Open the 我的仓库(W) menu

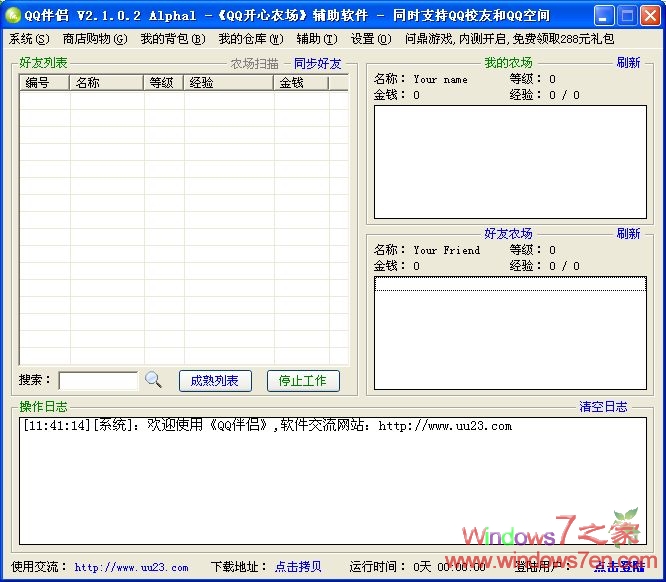[x=250, y=39]
